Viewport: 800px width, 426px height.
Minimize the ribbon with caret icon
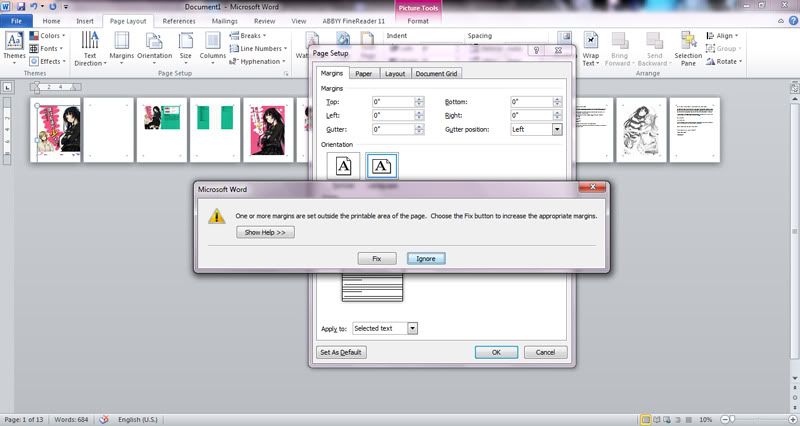[x=781, y=21]
